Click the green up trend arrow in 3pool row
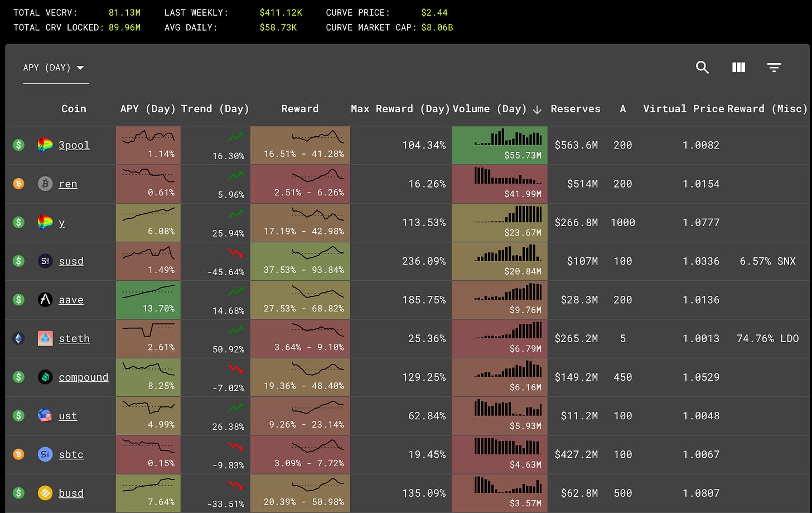Screen dimensions: 812x513 tap(236, 137)
